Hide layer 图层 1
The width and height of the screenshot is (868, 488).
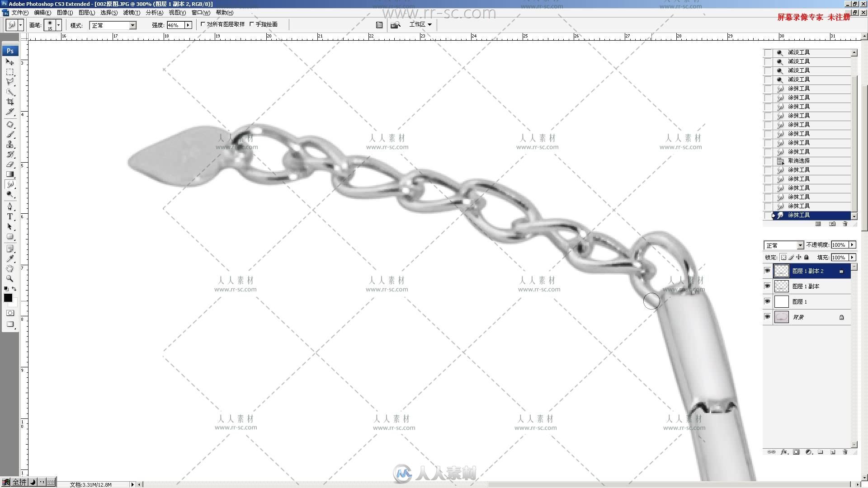tap(767, 302)
